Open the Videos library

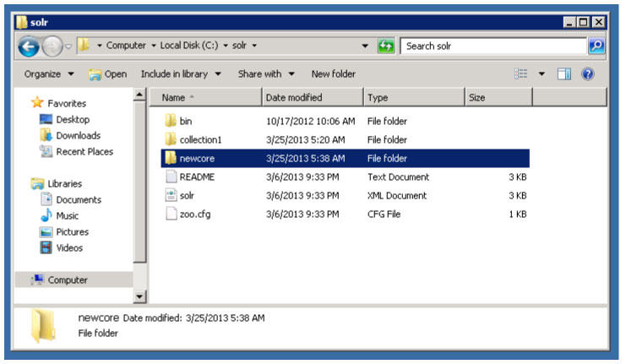click(69, 247)
